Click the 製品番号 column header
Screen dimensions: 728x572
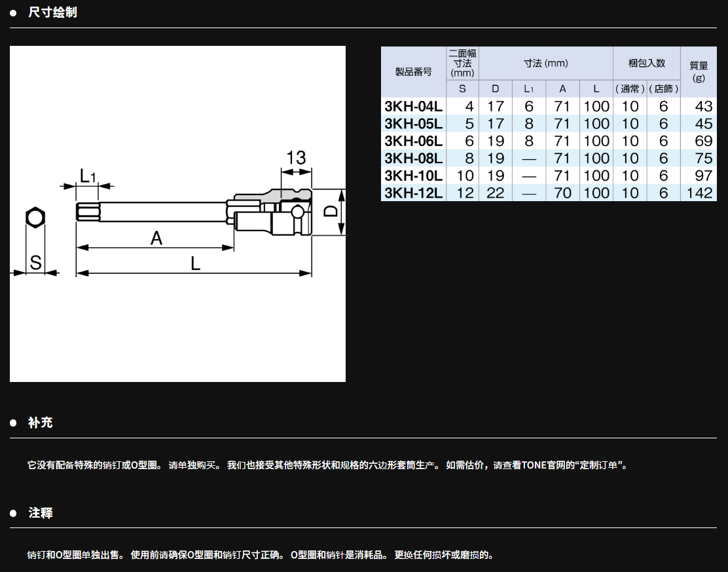pos(414,72)
